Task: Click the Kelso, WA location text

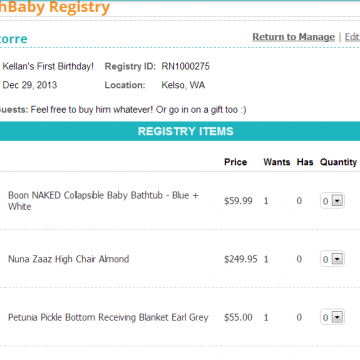Action: tap(183, 85)
